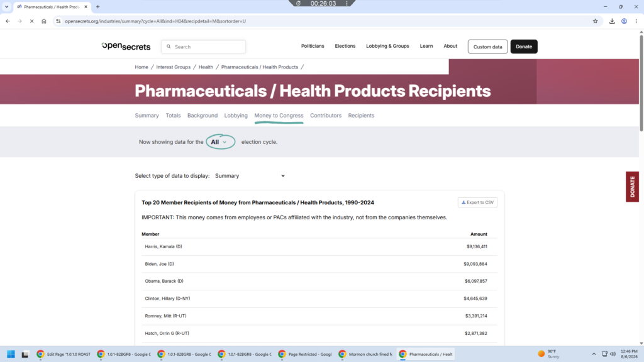Open Pharmaceuticals / Health Products breadcrumb
Image resolution: width=644 pixels, height=362 pixels.
pos(260,67)
